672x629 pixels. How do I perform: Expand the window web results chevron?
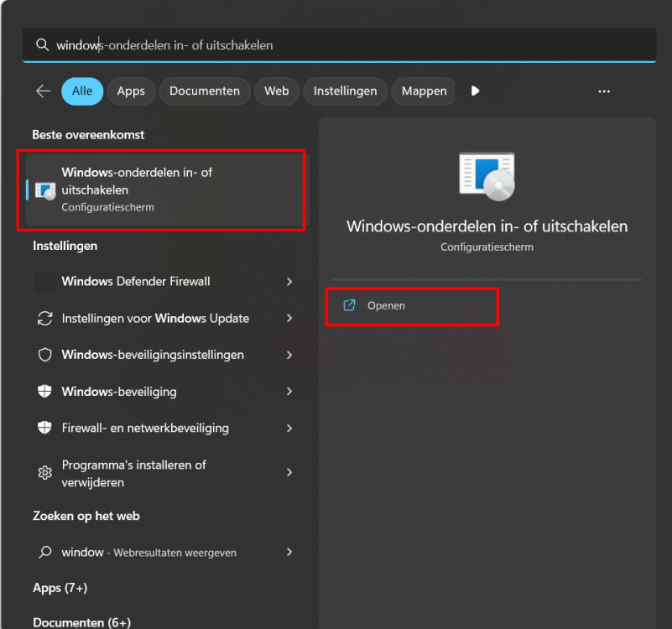coord(289,552)
